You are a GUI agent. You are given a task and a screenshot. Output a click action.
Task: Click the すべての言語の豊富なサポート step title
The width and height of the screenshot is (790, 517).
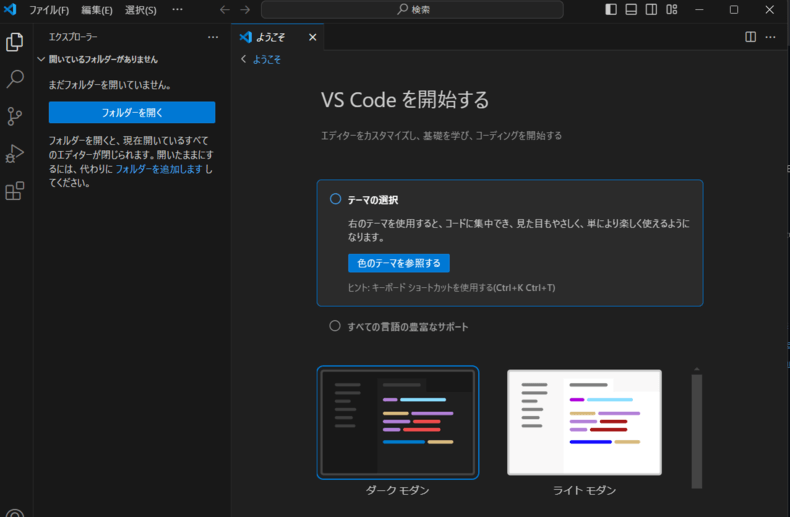click(x=408, y=327)
